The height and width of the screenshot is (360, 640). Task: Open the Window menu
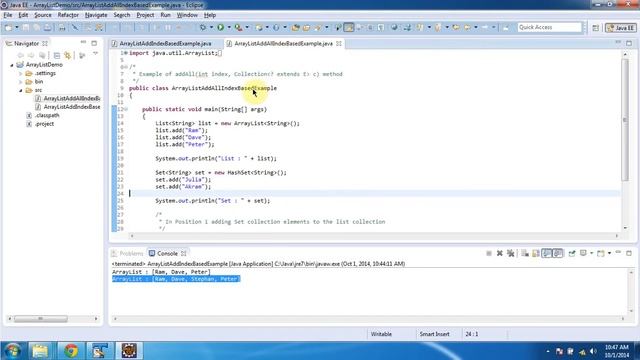[187, 15]
